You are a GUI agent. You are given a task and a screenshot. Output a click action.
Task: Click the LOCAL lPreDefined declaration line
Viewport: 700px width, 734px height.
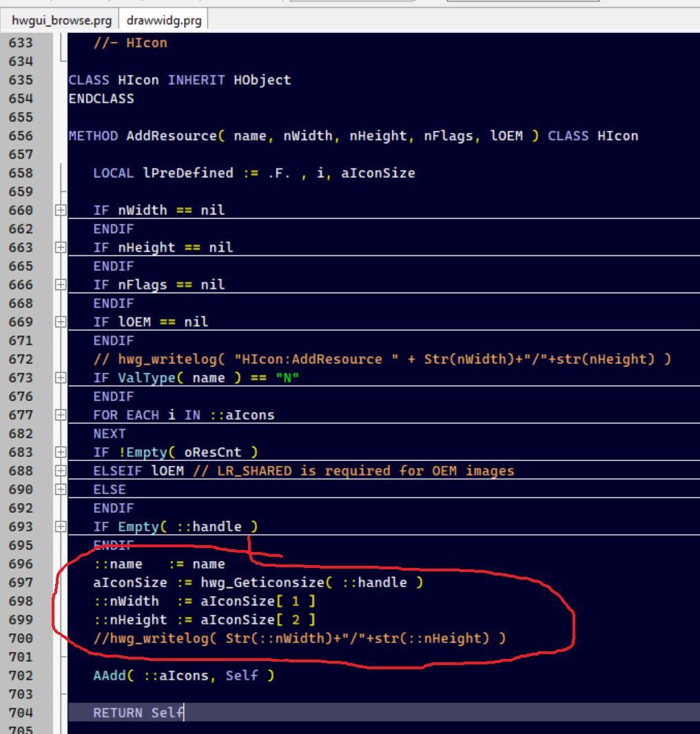click(254, 173)
